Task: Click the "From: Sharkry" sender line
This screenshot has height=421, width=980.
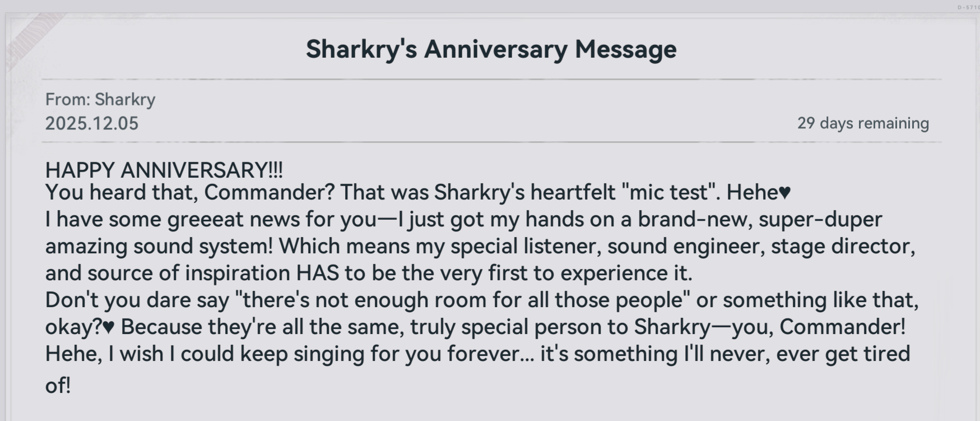Action: (100, 99)
